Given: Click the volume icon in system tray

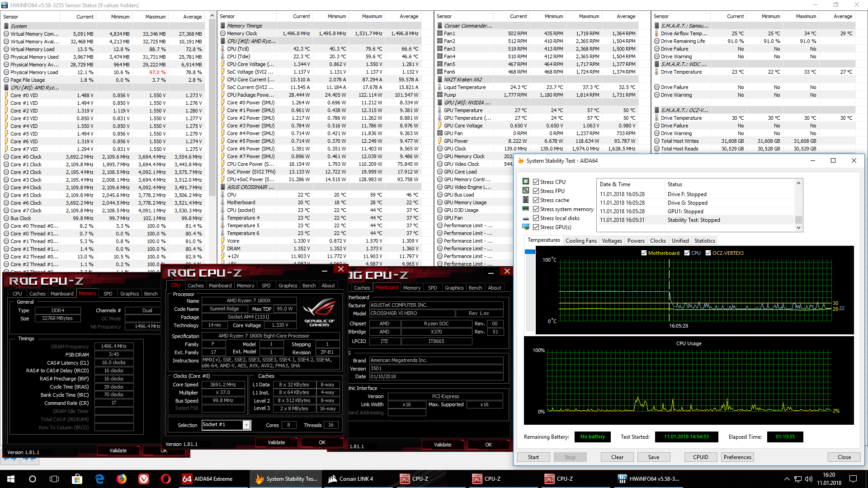Looking at the screenshot, I should click(809, 479).
